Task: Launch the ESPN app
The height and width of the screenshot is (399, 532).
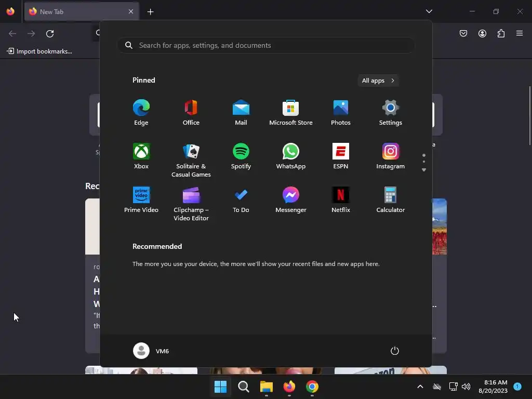Action: coord(341,156)
